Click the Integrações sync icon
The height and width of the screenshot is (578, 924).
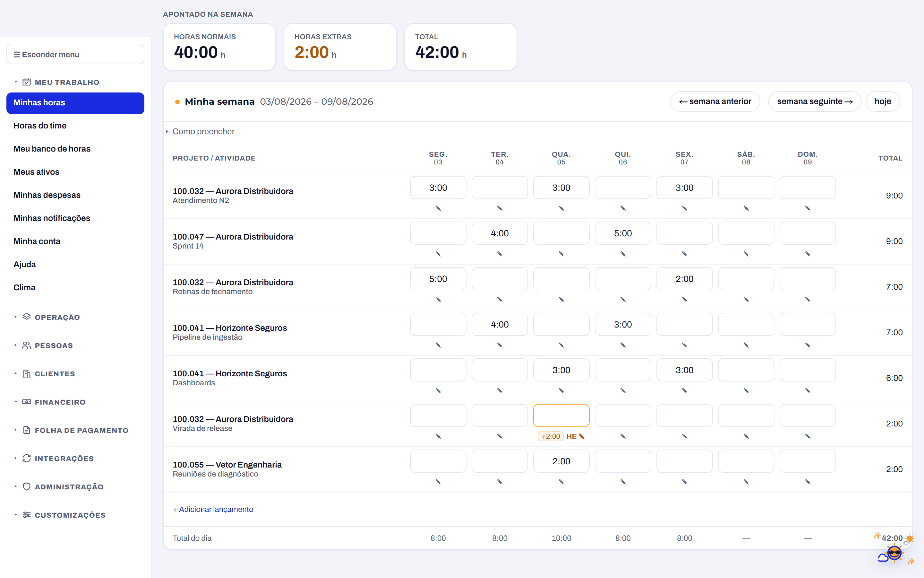(x=26, y=458)
